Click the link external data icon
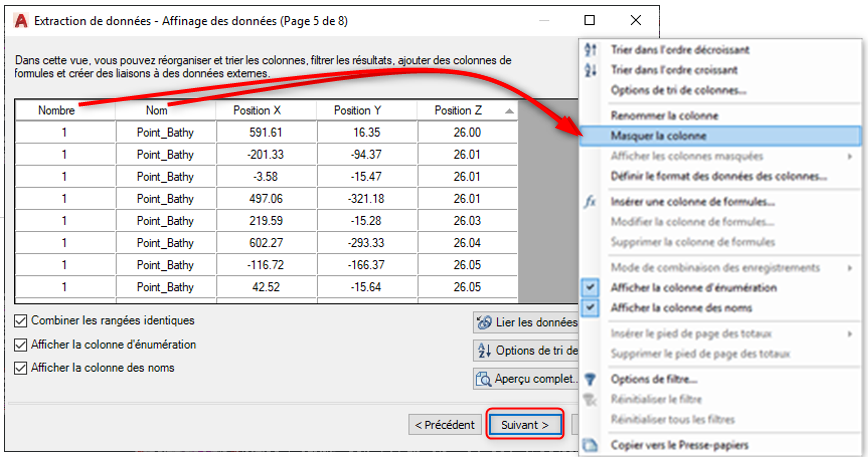The width and height of the screenshot is (868, 457). 485,322
